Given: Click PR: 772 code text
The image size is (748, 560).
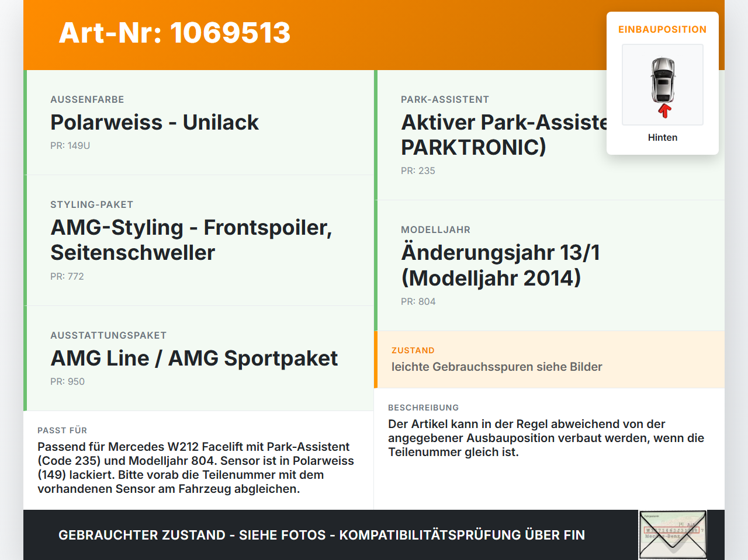Looking at the screenshot, I should pyautogui.click(x=67, y=276).
